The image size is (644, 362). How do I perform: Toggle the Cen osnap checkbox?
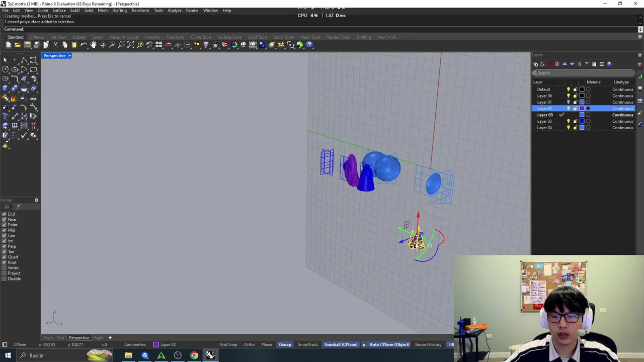pyautogui.click(x=4, y=235)
